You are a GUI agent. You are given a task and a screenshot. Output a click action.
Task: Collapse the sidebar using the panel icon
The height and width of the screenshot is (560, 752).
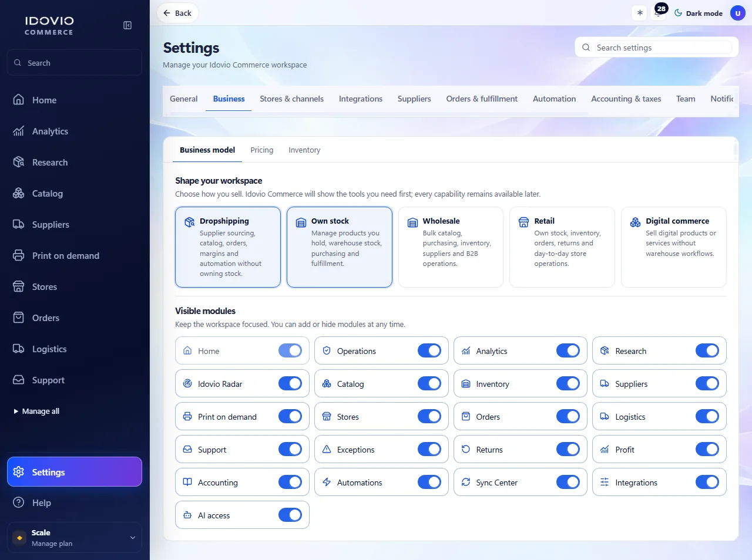pos(127,25)
